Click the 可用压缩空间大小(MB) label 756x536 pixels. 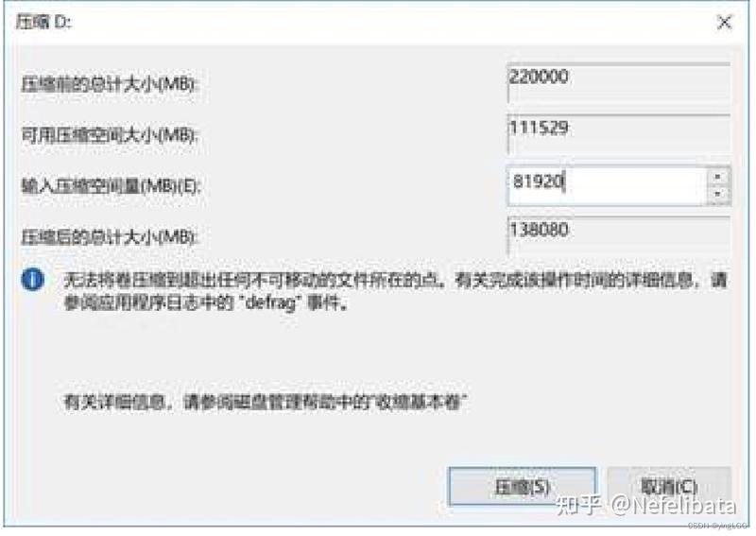click(110, 135)
